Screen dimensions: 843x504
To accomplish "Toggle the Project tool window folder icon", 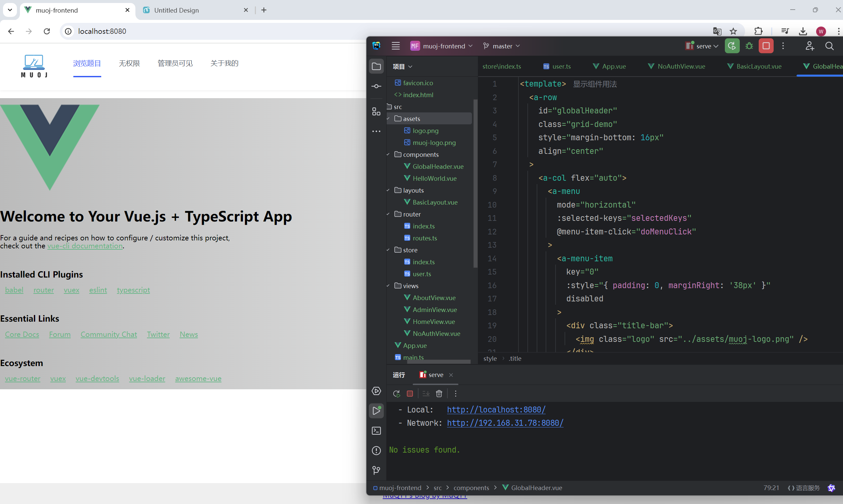I will pyautogui.click(x=376, y=66).
